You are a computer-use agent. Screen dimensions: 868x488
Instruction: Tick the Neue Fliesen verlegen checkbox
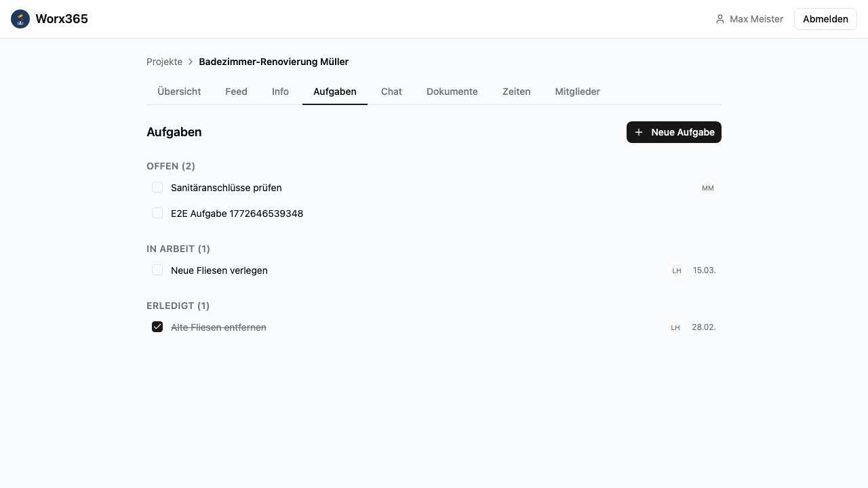point(157,270)
